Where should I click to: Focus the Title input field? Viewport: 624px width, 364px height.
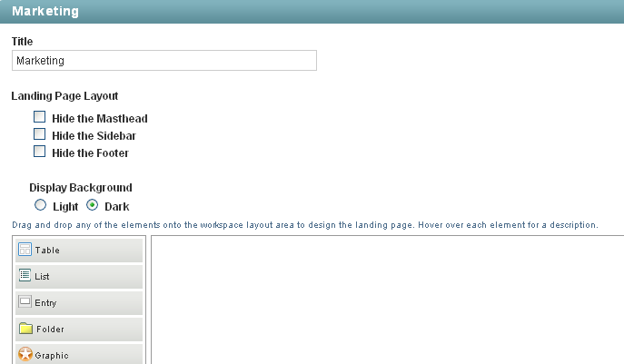point(164,61)
